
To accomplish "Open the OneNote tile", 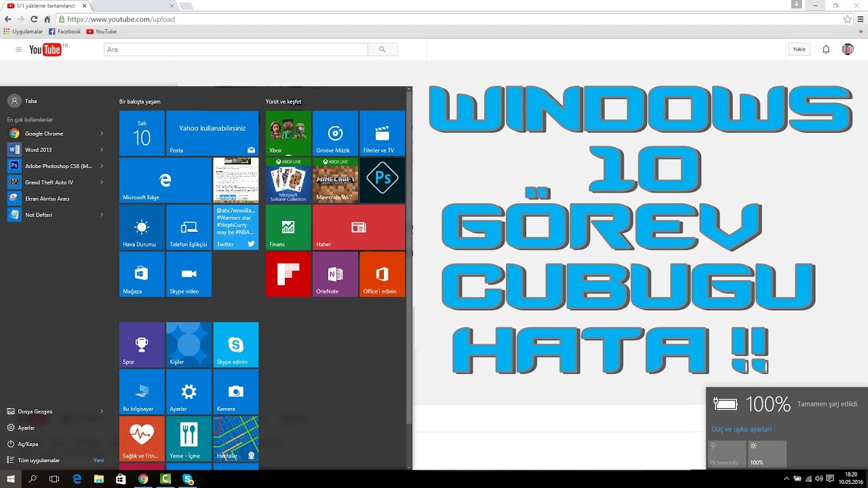I will tap(335, 274).
